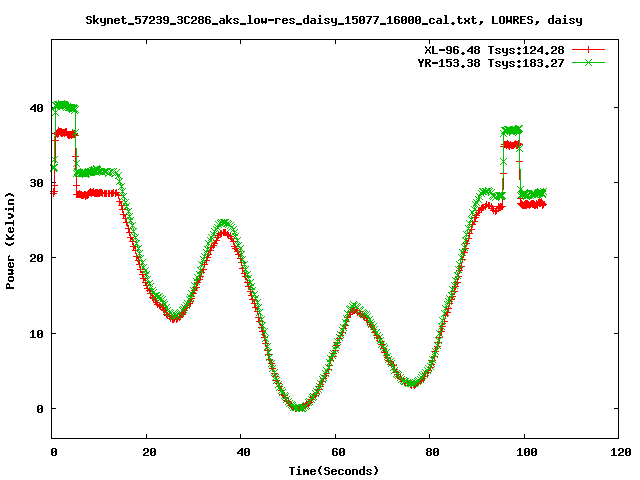Click the x-axis tick label '100'
The height and width of the screenshot is (480, 640).
(x=527, y=452)
